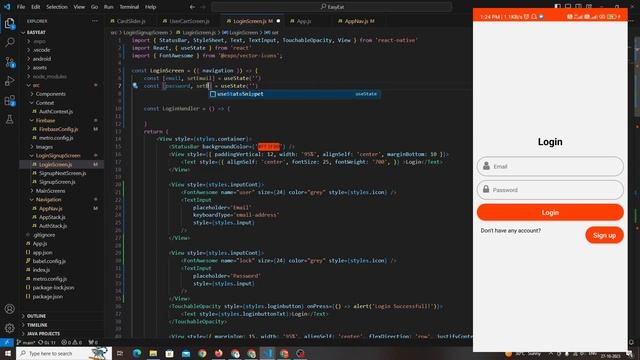
Task: Open the Explorer view in activity bar
Action: tap(9, 23)
